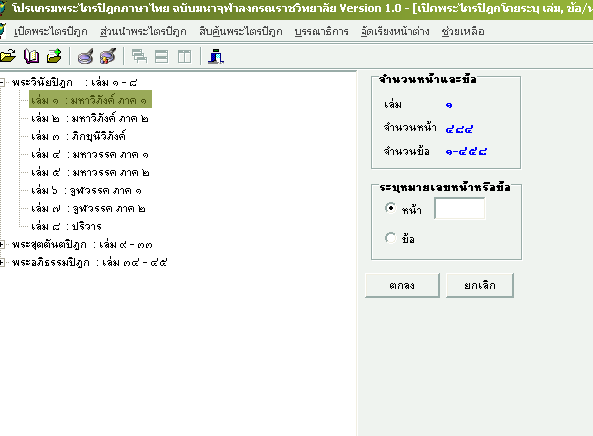Select the หน้า radio button
593x436 pixels.
tap(390, 208)
